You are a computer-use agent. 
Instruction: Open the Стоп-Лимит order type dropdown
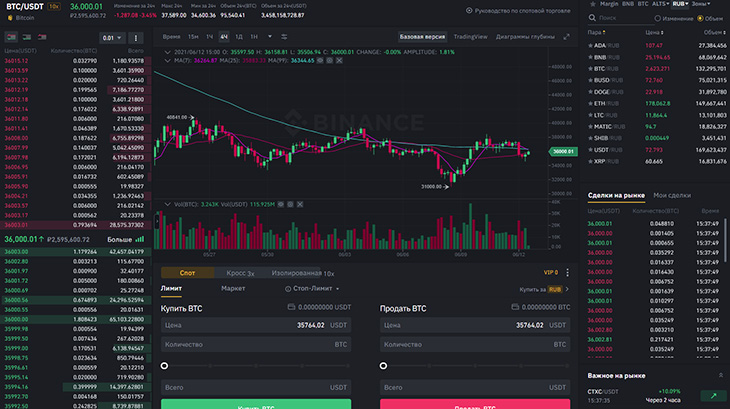tap(312, 288)
